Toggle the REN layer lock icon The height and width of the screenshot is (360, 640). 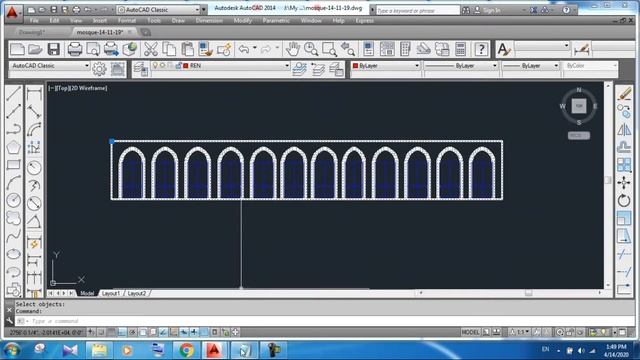click(178, 65)
